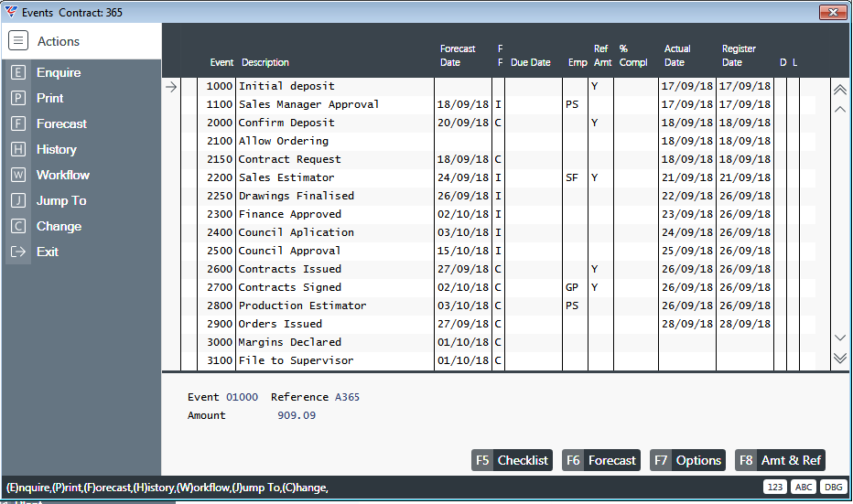This screenshot has width=853, height=504.
Task: Click the GP employee cell for Contracts Signed
Action: coord(572,287)
